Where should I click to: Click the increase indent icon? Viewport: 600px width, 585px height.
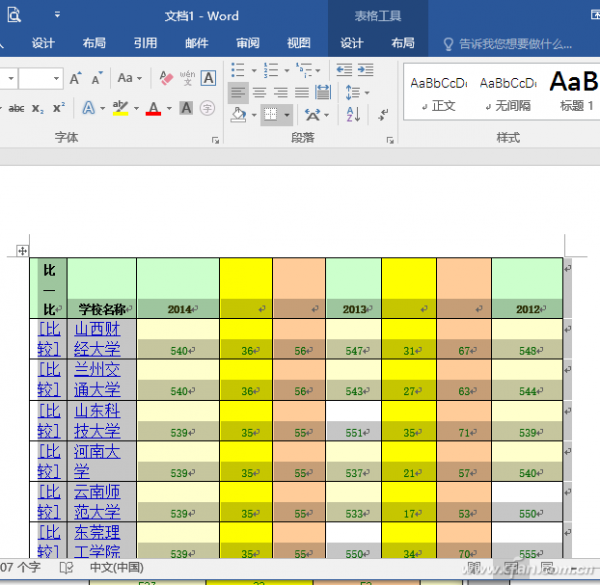pos(367,70)
